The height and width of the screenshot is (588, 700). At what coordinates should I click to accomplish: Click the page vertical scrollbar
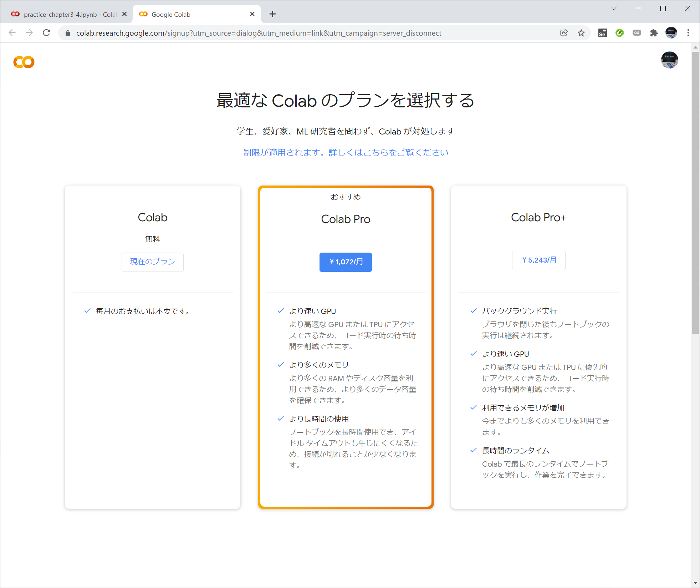click(695, 193)
